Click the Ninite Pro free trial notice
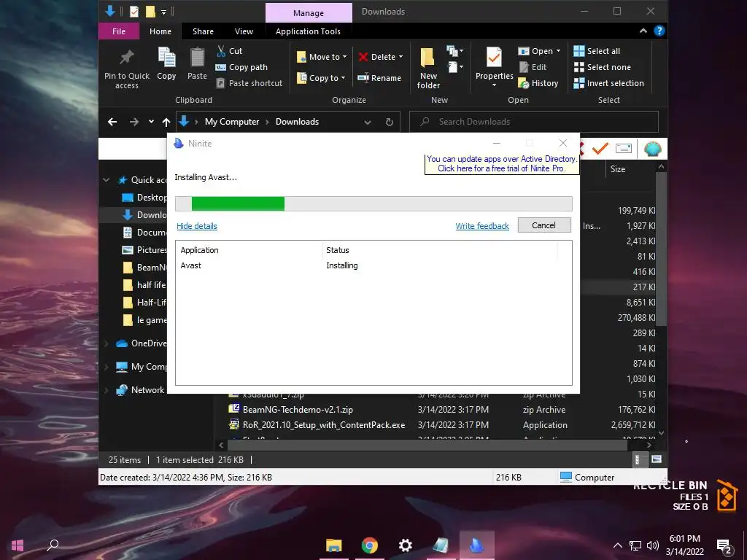747x560 pixels. (502, 164)
